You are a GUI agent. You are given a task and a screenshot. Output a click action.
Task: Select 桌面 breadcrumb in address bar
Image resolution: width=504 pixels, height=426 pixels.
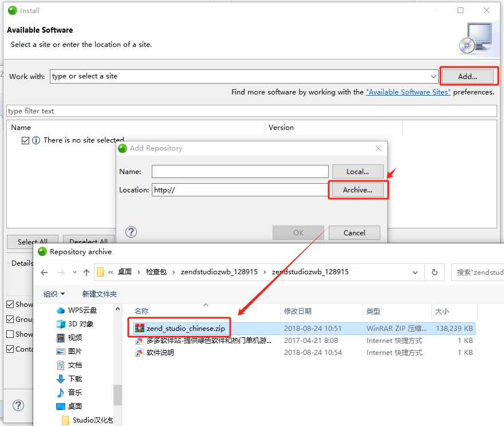(125, 272)
